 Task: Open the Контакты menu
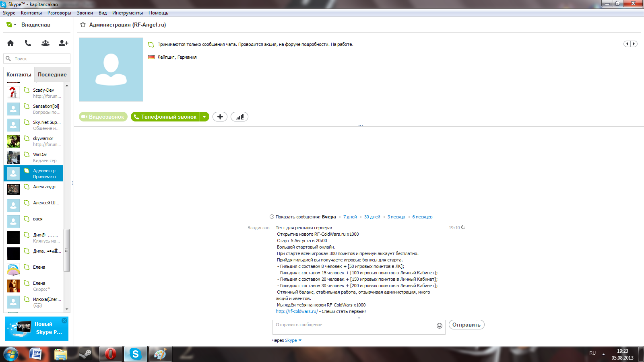31,13
